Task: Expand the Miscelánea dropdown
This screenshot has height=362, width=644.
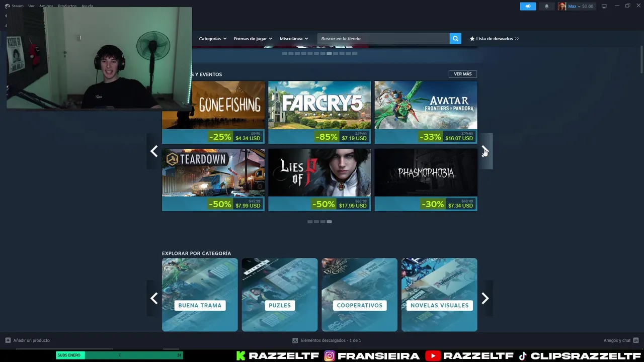Action: tap(294, 39)
